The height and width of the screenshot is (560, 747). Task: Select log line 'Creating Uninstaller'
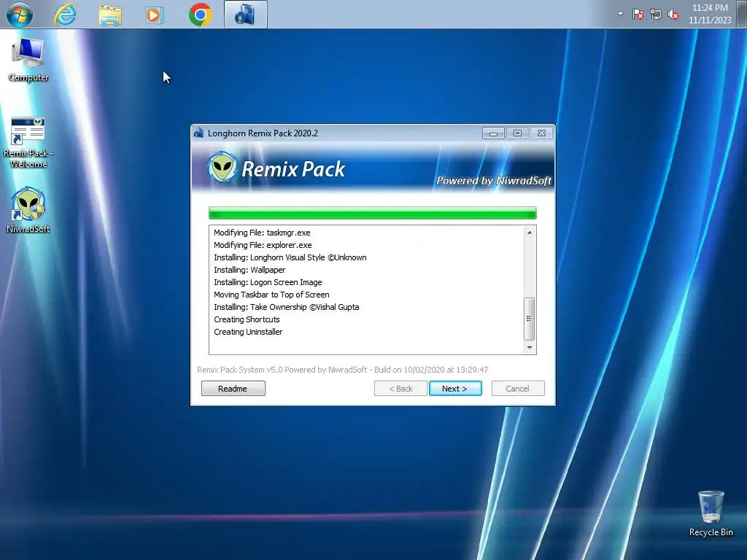pos(248,332)
